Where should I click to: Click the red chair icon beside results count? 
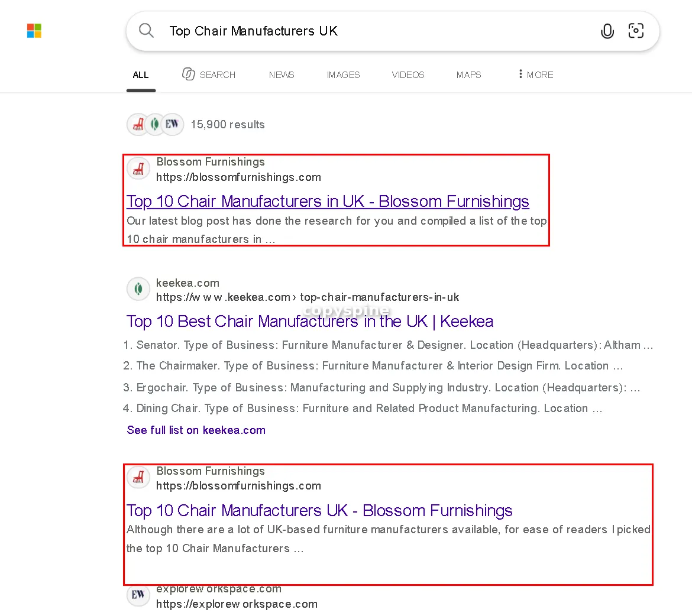[138, 124]
